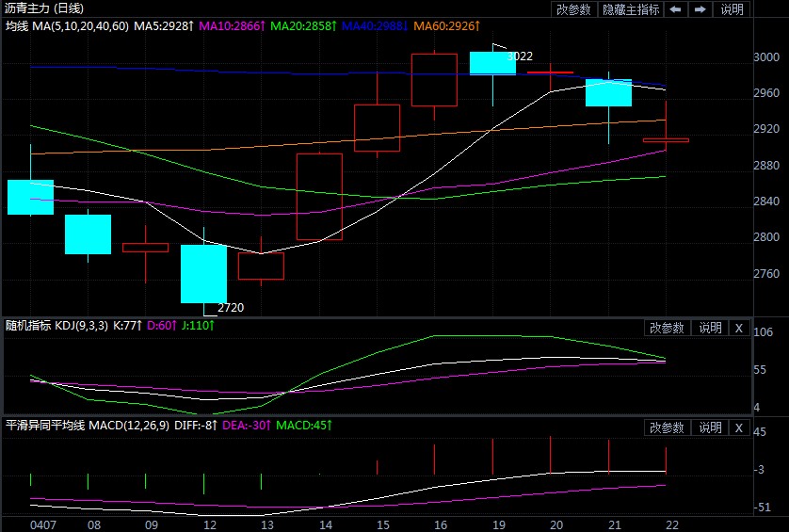Image resolution: width=789 pixels, height=532 pixels.
Task: Click the candlestick marked with 3022 high
Action: click(492, 64)
